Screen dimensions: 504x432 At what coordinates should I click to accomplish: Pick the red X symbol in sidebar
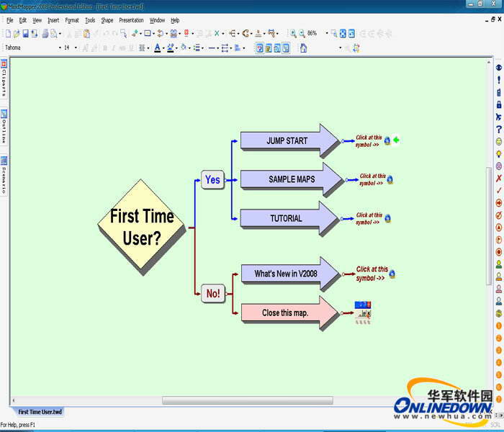[x=498, y=178]
